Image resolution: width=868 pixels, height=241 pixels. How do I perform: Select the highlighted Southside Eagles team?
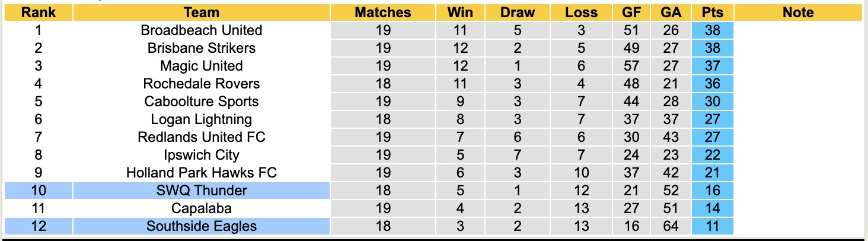[202, 226]
